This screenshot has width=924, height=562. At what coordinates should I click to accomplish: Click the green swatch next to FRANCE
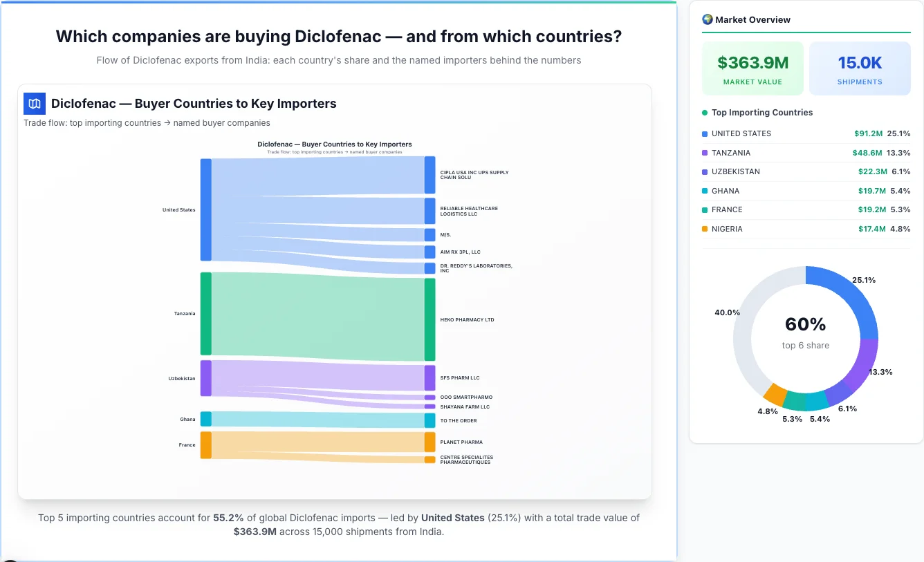click(704, 209)
